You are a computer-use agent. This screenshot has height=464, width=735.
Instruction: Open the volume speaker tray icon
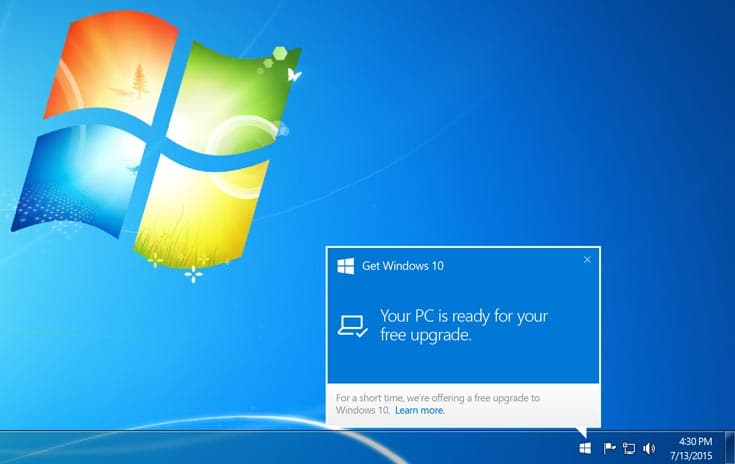(x=649, y=449)
